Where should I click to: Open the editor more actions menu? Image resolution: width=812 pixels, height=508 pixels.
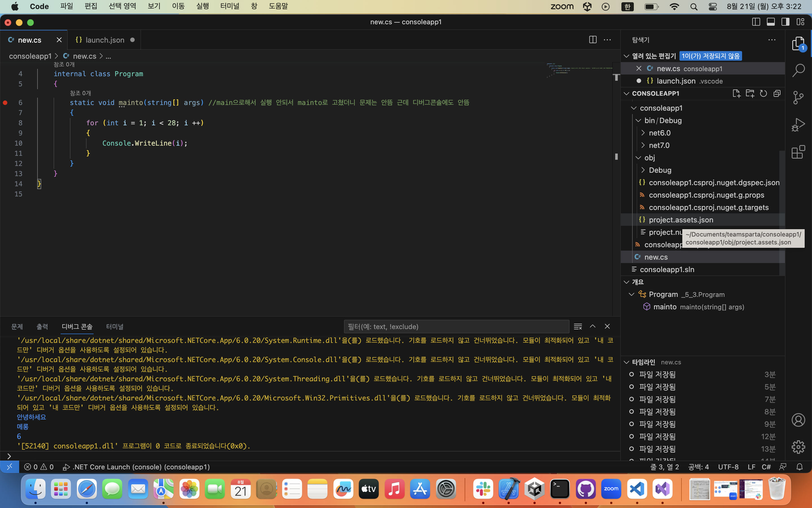click(607, 40)
